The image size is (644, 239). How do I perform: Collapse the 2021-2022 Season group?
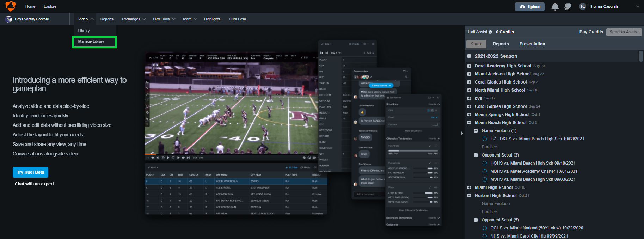[x=469, y=56]
